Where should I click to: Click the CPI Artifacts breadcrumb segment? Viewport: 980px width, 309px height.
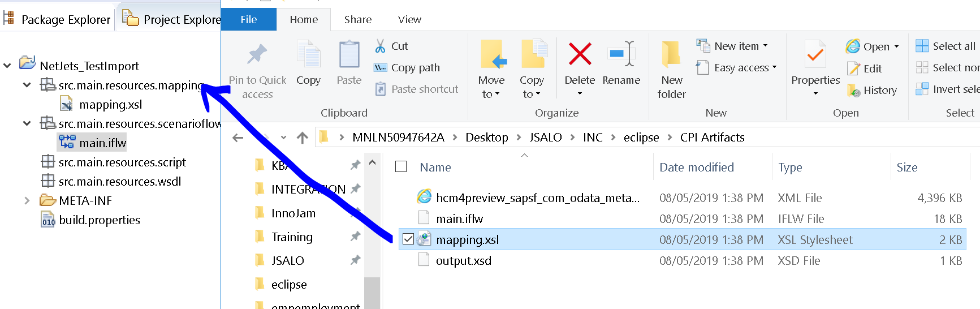point(712,138)
